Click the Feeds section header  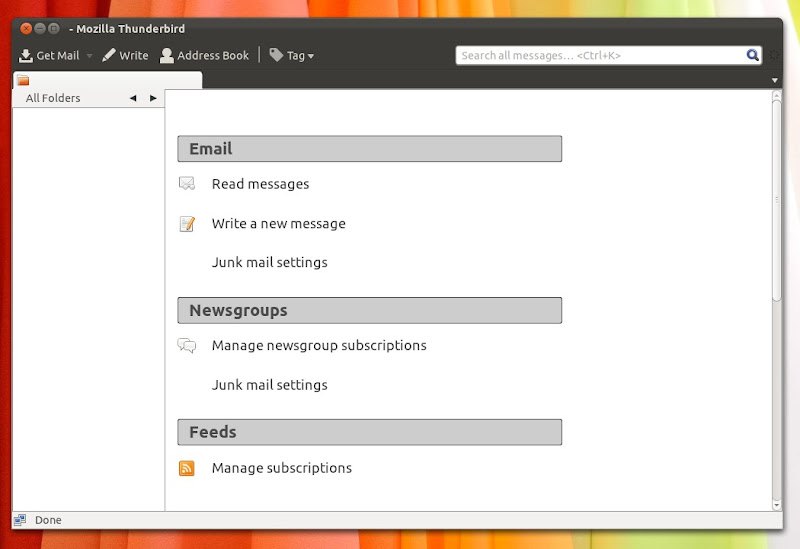click(x=370, y=432)
